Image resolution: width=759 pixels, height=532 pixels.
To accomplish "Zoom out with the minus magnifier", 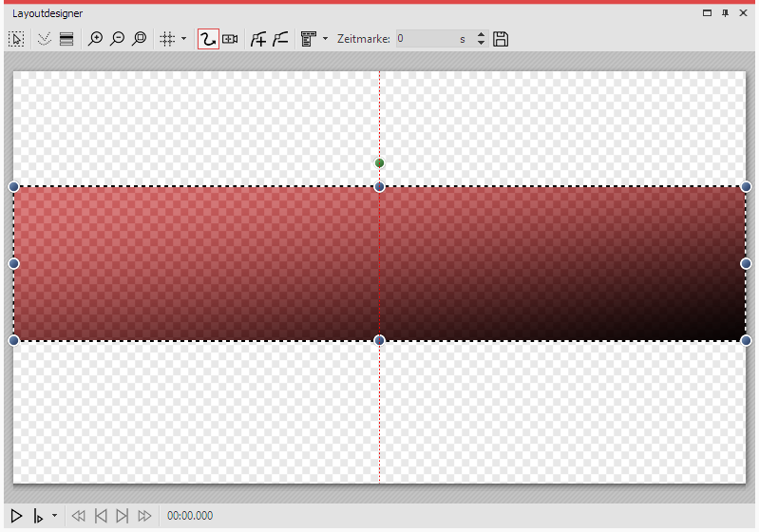I will [x=117, y=39].
